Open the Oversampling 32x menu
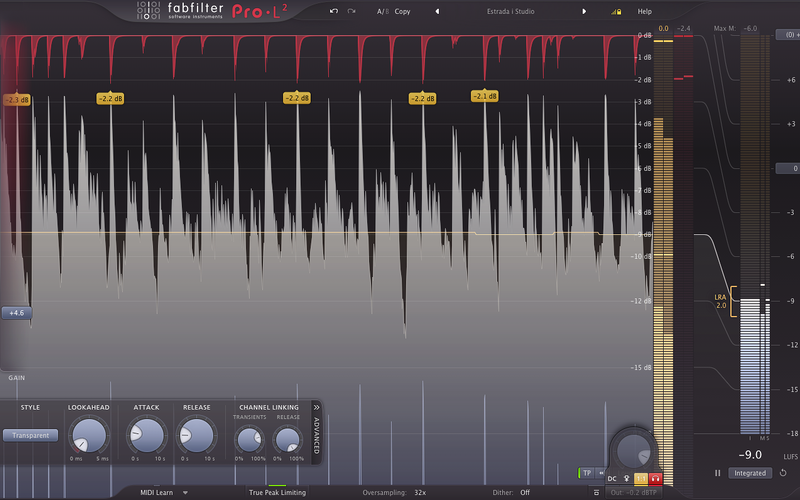The width and height of the screenshot is (800, 500). click(x=394, y=492)
